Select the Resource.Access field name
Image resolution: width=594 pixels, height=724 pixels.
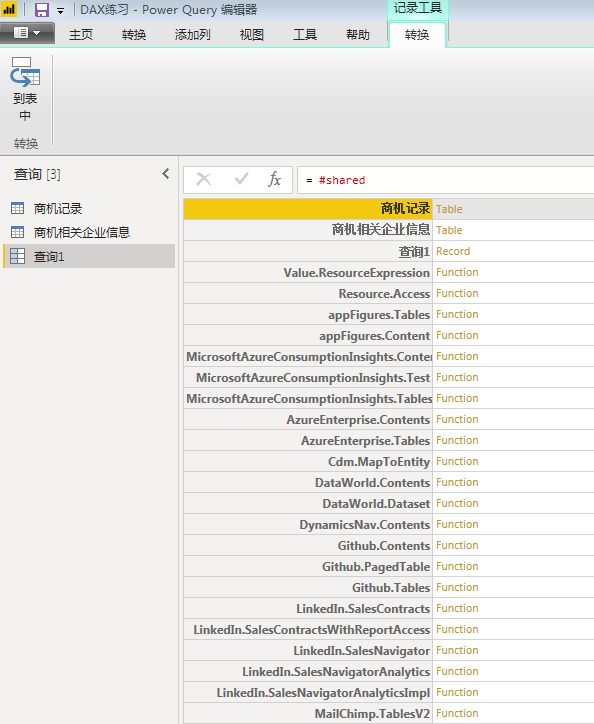pos(308,293)
